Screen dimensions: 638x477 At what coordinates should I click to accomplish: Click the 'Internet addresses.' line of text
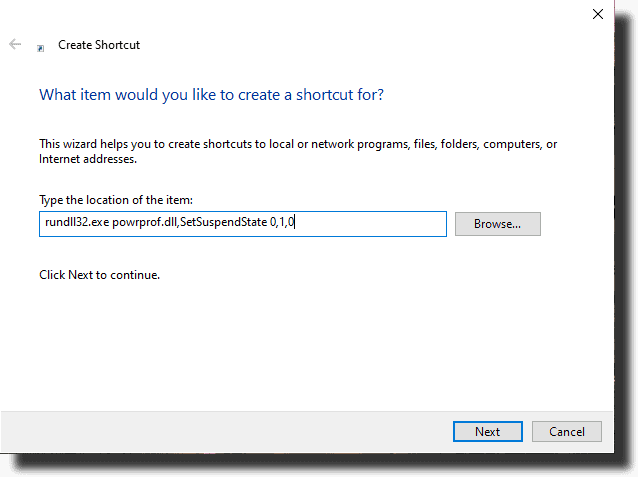pyautogui.click(x=88, y=159)
